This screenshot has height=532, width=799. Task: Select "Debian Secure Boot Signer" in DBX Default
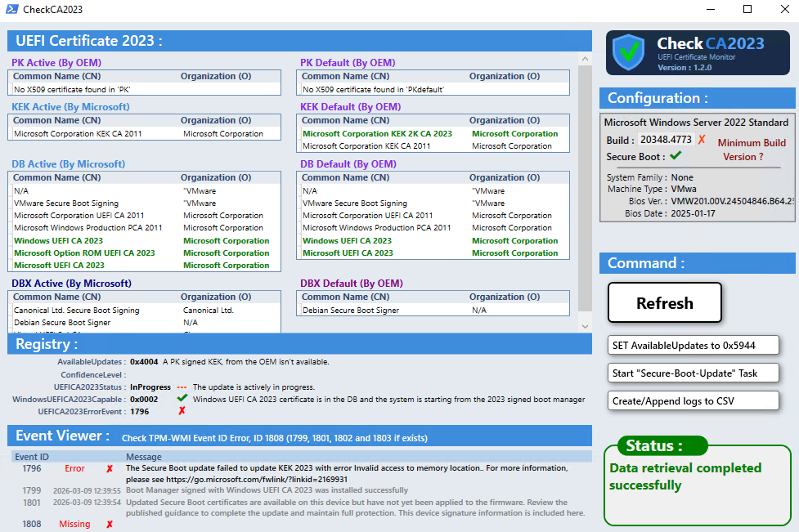coord(433,310)
